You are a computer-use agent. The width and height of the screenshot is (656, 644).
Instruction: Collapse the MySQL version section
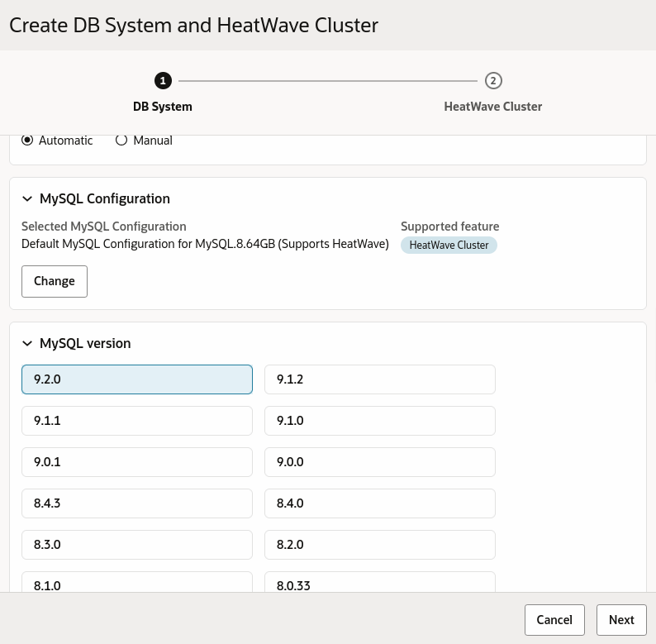coord(27,343)
